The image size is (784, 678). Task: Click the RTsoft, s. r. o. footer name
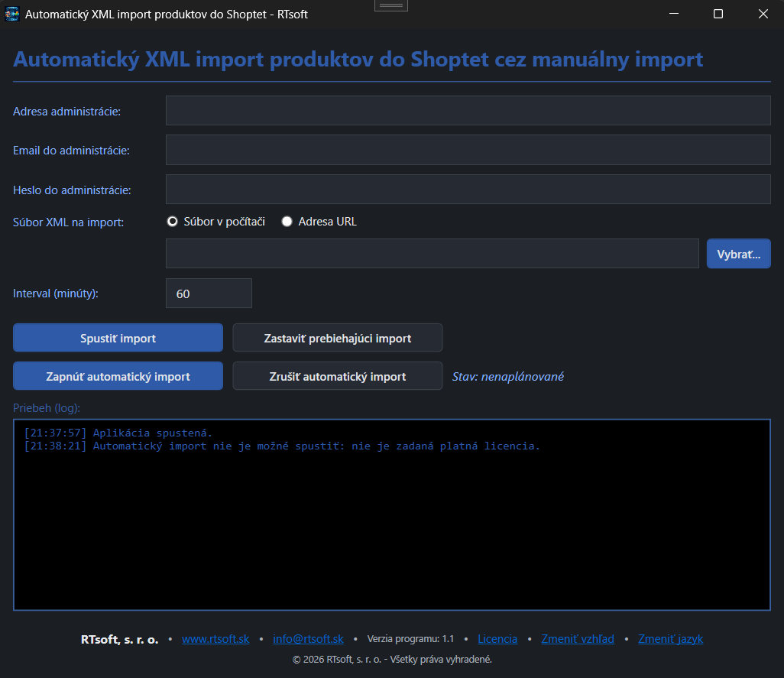coord(119,640)
